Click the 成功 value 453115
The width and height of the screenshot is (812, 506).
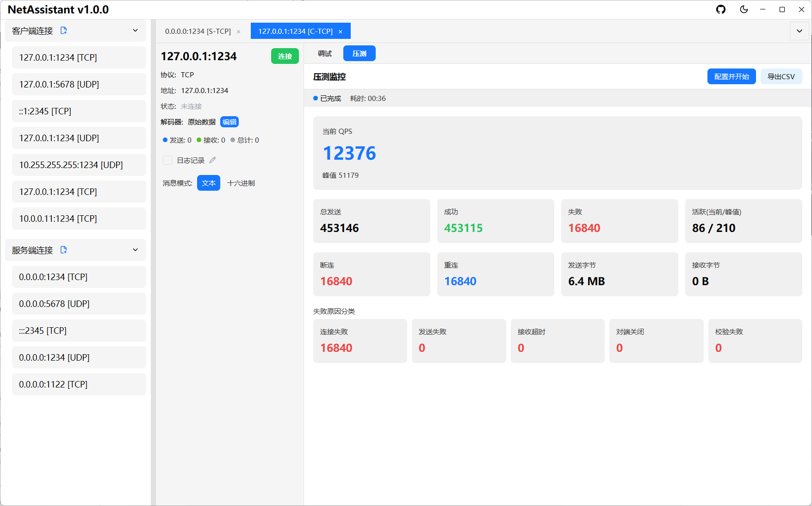tap(464, 228)
